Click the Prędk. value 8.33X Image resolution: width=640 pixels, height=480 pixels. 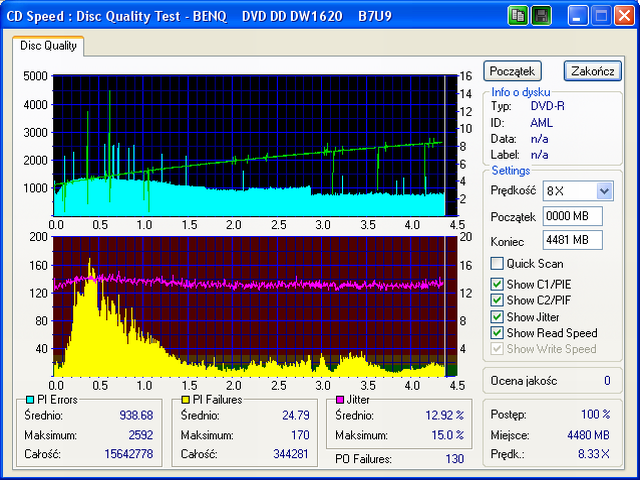[x=594, y=454]
